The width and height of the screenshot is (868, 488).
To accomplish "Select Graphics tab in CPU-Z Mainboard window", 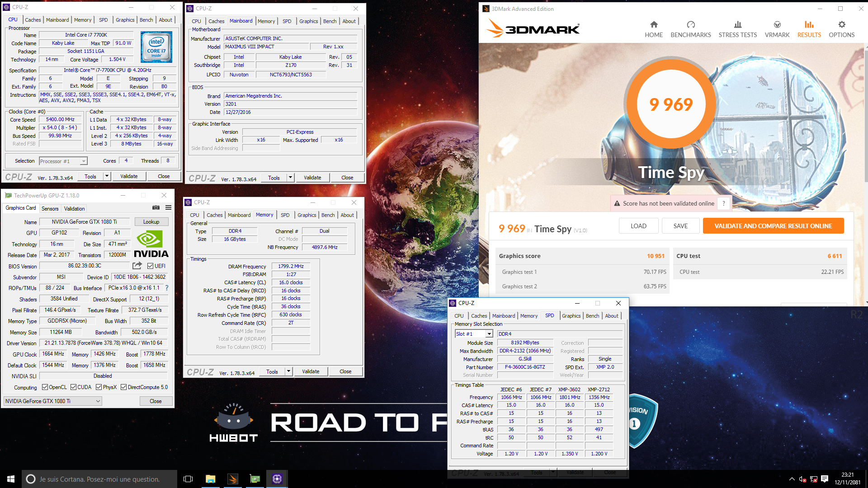I will (x=309, y=21).
